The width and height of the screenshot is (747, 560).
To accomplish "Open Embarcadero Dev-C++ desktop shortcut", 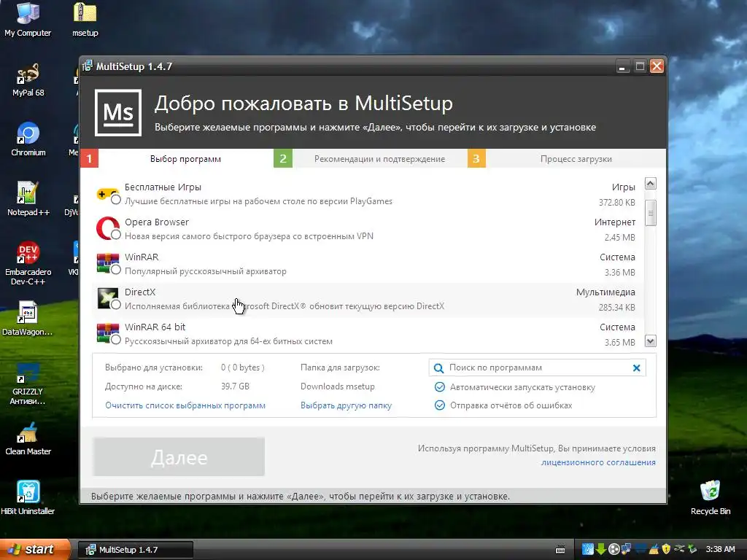I will point(28,263).
